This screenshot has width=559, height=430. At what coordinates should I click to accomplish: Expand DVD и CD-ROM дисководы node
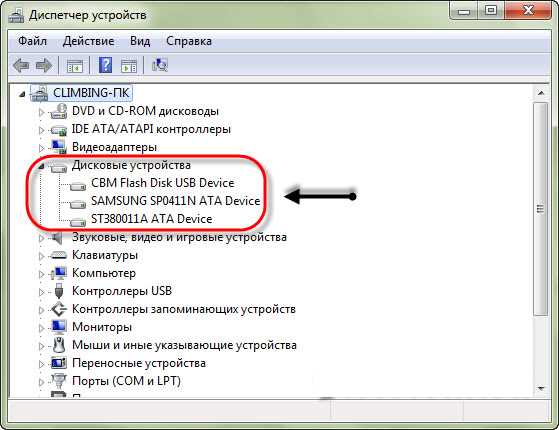click(41, 112)
